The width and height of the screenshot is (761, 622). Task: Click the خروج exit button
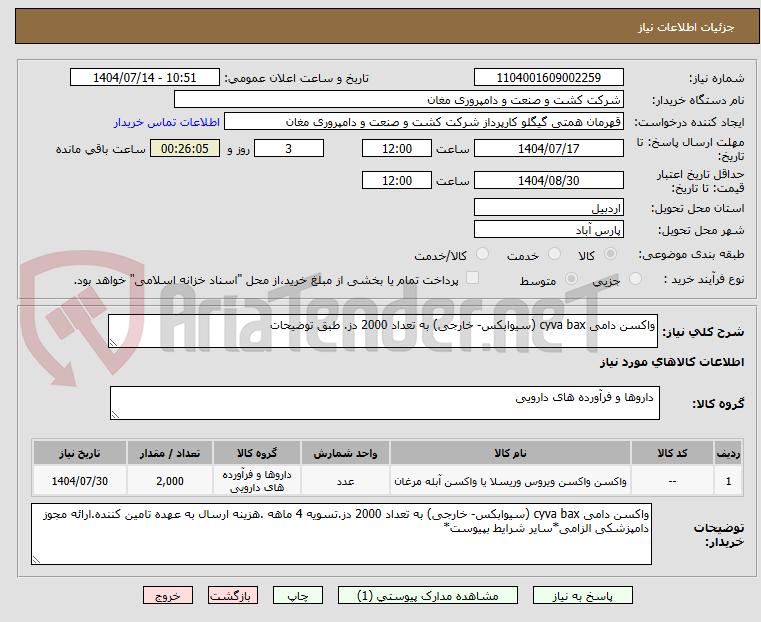pyautogui.click(x=167, y=595)
